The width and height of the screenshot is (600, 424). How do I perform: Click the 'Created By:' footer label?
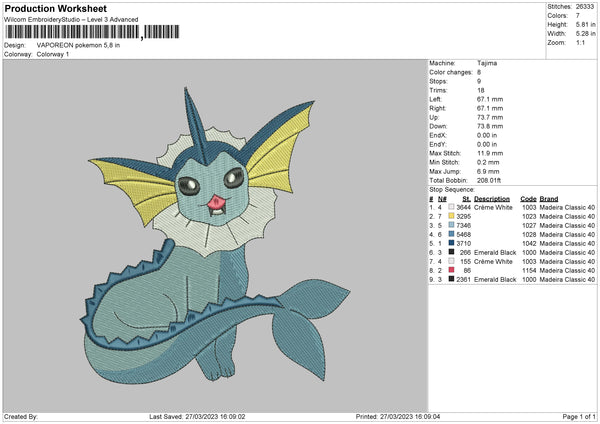[21, 416]
